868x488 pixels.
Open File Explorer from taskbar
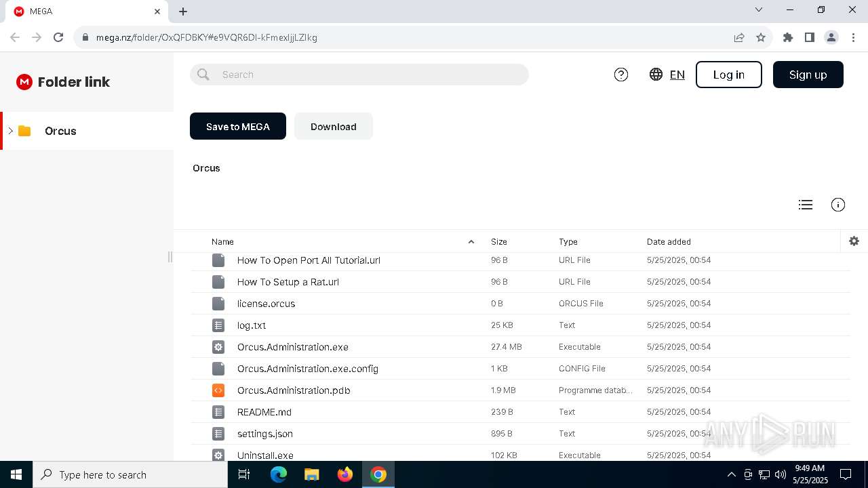click(x=312, y=474)
